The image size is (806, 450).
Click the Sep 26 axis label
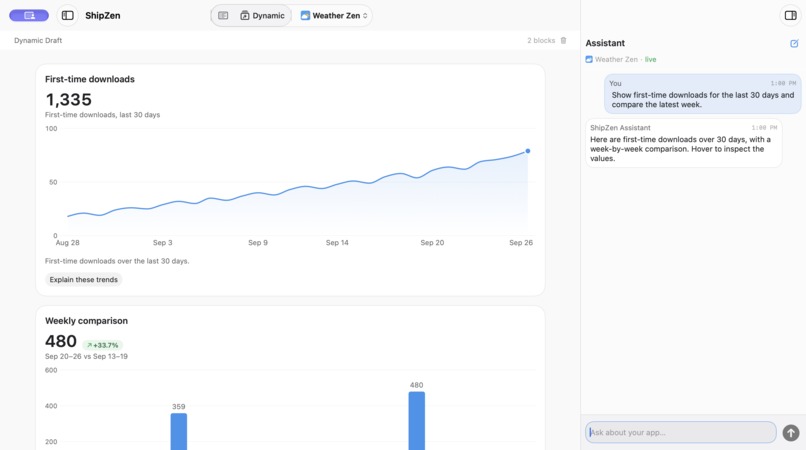pyautogui.click(x=521, y=243)
